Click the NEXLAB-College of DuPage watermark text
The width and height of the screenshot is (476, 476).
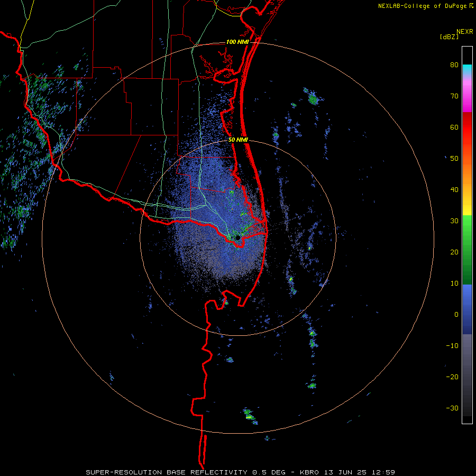(x=422, y=6)
